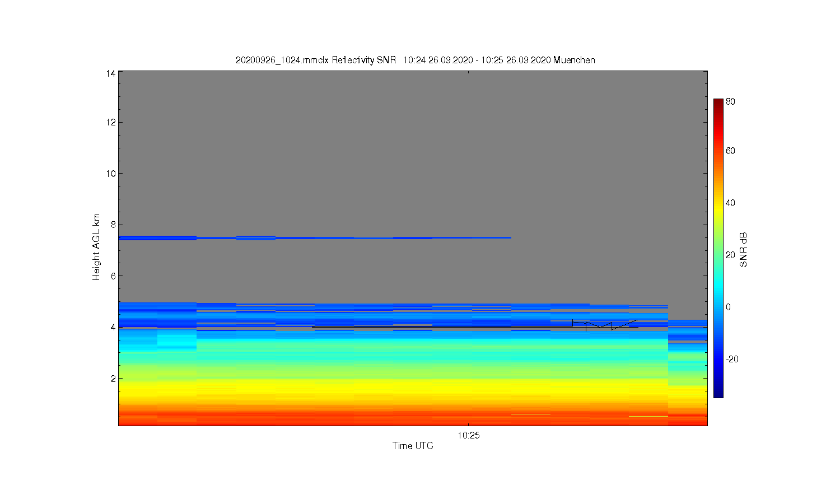The image size is (840, 504).
Task: Click the dark blue bottom of the colorbar
Action: (x=718, y=389)
